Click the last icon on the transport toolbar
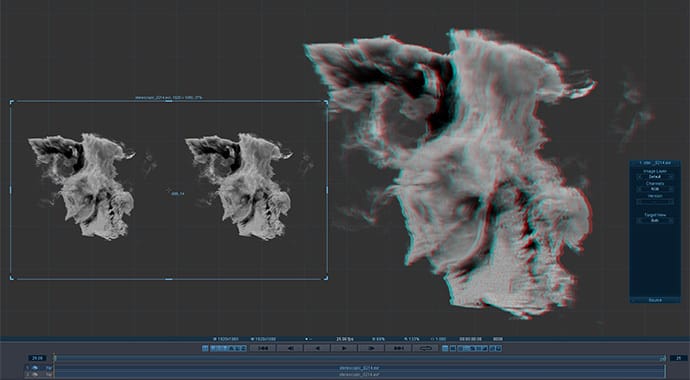This screenshot has width=690, height=380. click(499, 348)
